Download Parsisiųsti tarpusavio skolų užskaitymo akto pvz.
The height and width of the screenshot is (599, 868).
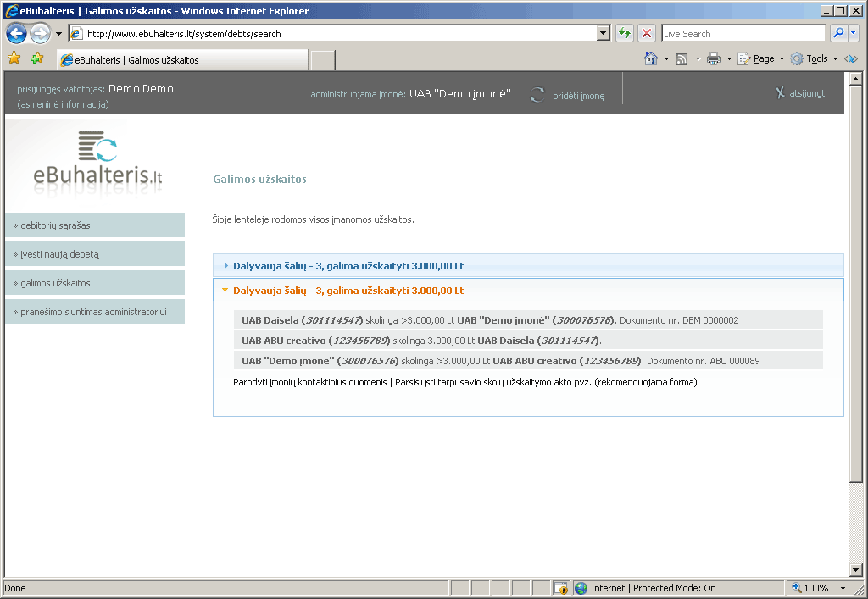pos(546,382)
